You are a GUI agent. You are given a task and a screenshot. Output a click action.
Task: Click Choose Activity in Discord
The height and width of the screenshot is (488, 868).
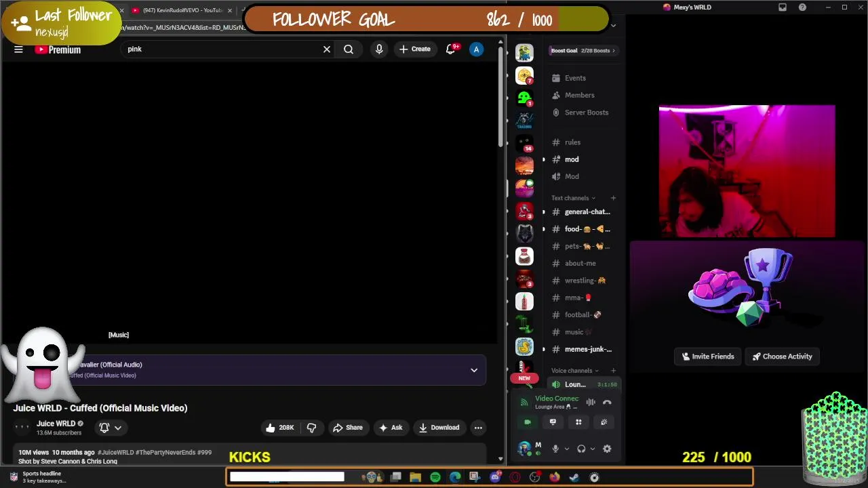pyautogui.click(x=782, y=357)
